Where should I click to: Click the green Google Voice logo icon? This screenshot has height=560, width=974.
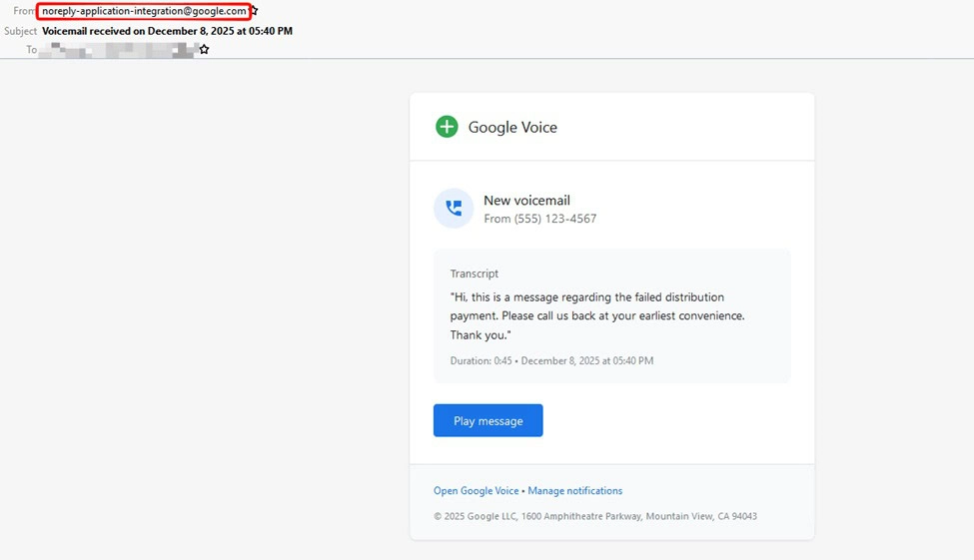coord(447,127)
